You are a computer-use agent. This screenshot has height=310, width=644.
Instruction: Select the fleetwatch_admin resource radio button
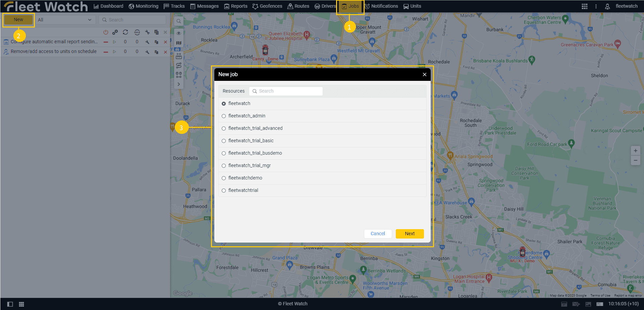[x=224, y=116]
